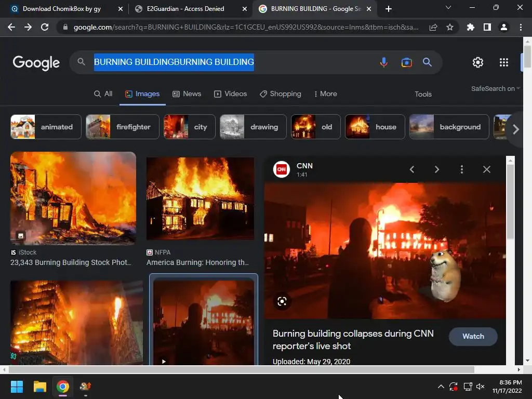Switch to E2Guardian Access Denied tab
The height and width of the screenshot is (399, 532).
pyautogui.click(x=185, y=9)
